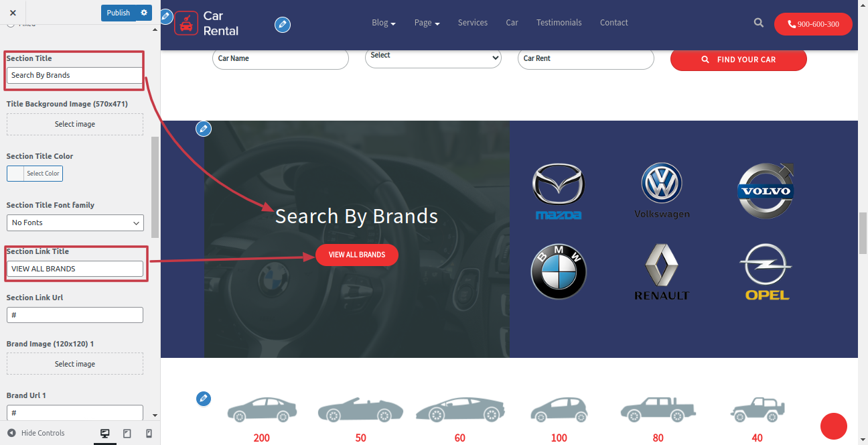
Task: Click the pickup truck icon above 80
Action: tap(658, 409)
